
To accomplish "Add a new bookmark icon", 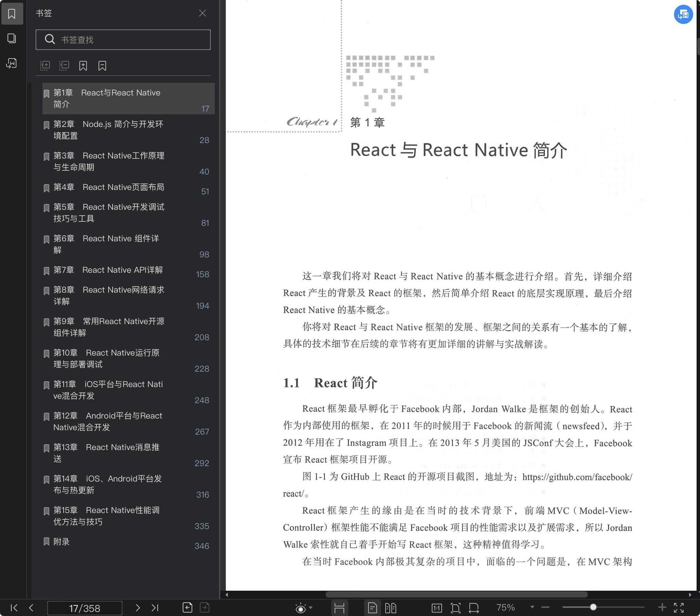I will click(x=83, y=65).
